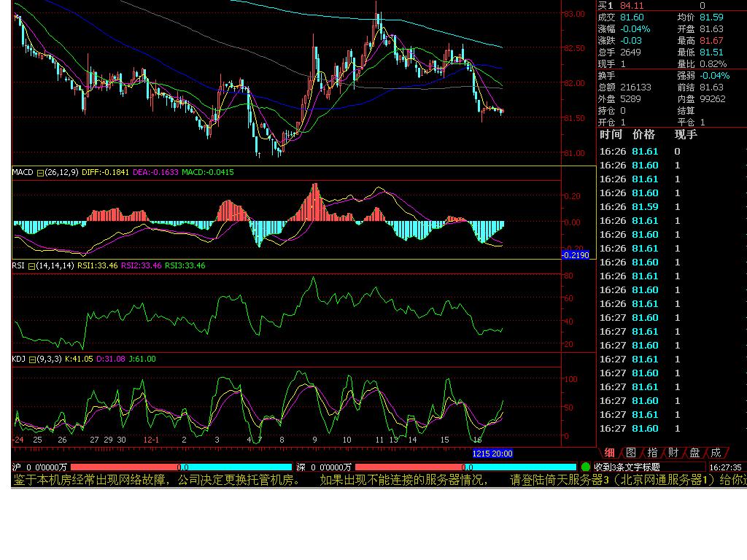Click the green connection status indicator
Screen dimensions: 747x560
[x=585, y=467]
